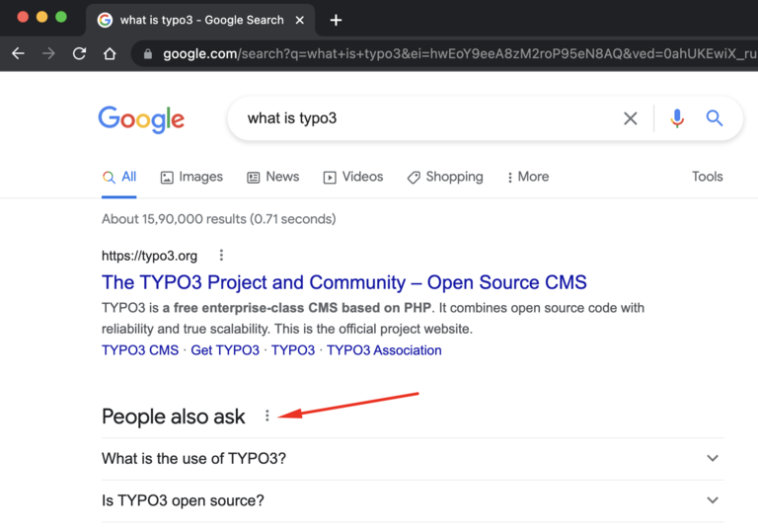This screenshot has width=758, height=532.
Task: Open the Videos results tab
Action: click(352, 177)
